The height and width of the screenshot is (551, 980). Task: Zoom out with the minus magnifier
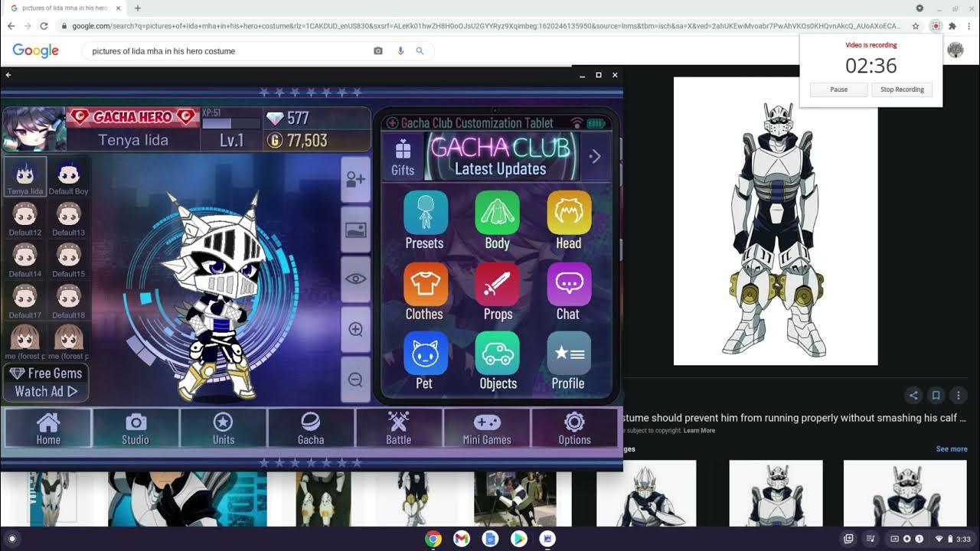pyautogui.click(x=355, y=380)
